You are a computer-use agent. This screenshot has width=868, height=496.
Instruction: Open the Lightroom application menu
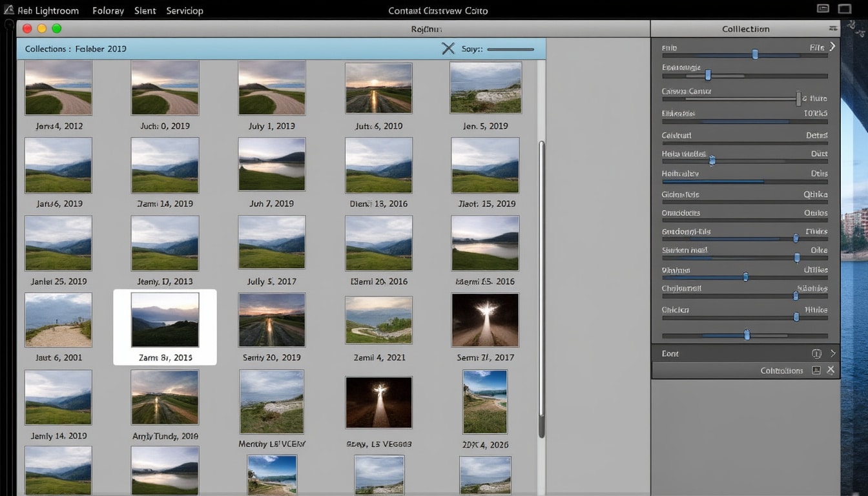pyautogui.click(x=48, y=10)
